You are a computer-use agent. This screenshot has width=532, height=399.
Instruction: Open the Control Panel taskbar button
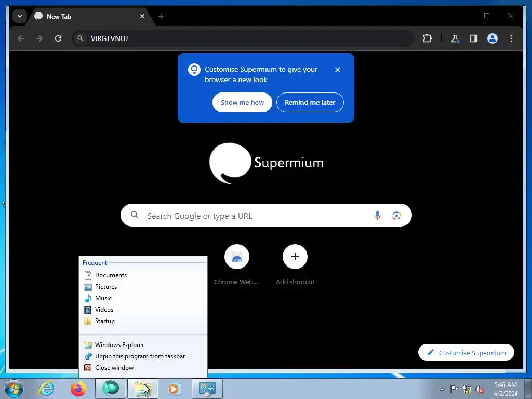(207, 389)
